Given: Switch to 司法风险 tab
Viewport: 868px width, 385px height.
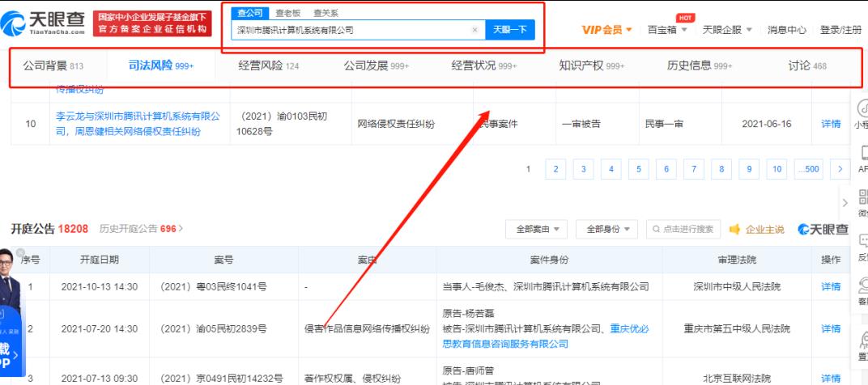Looking at the screenshot, I should tap(161, 66).
